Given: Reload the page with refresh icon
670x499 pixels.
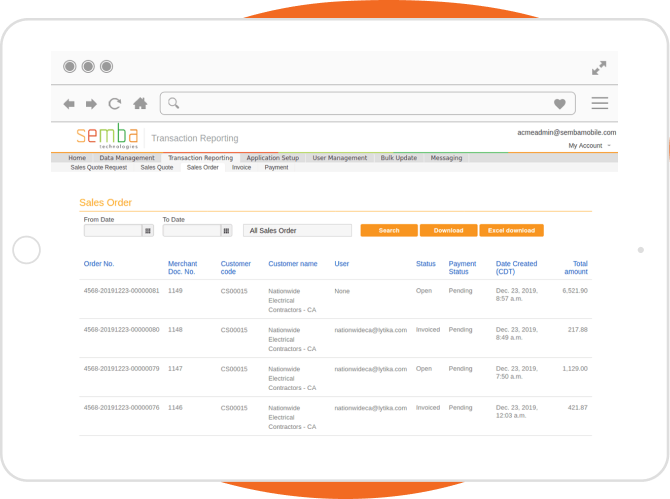Looking at the screenshot, I should click(115, 104).
